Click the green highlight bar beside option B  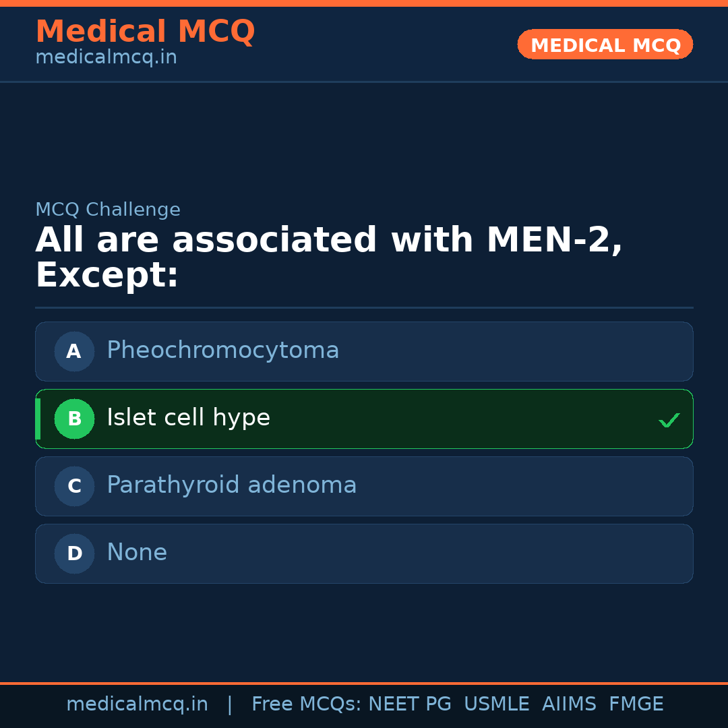pyautogui.click(x=38, y=419)
